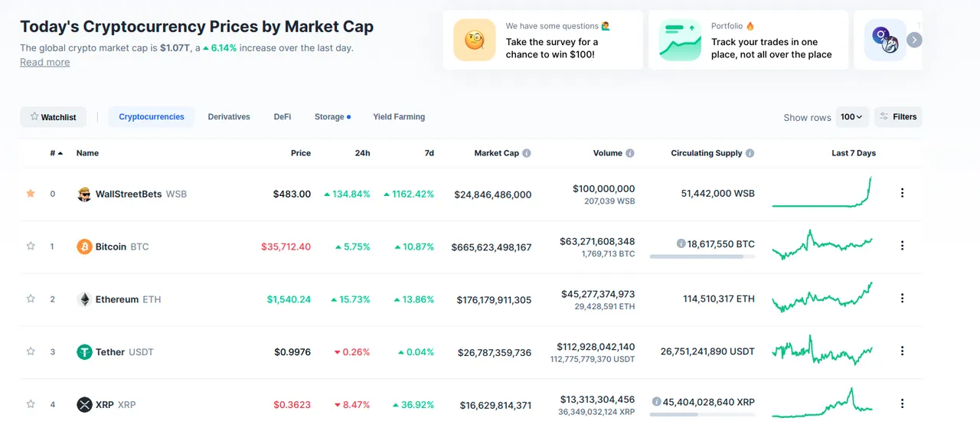
Task: Open the Watchlist button
Action: (53, 117)
